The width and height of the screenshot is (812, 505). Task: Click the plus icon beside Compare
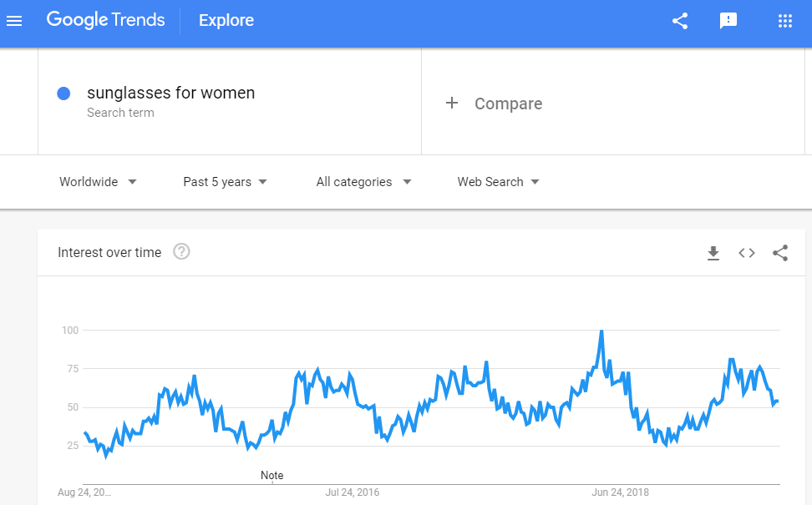pyautogui.click(x=452, y=103)
